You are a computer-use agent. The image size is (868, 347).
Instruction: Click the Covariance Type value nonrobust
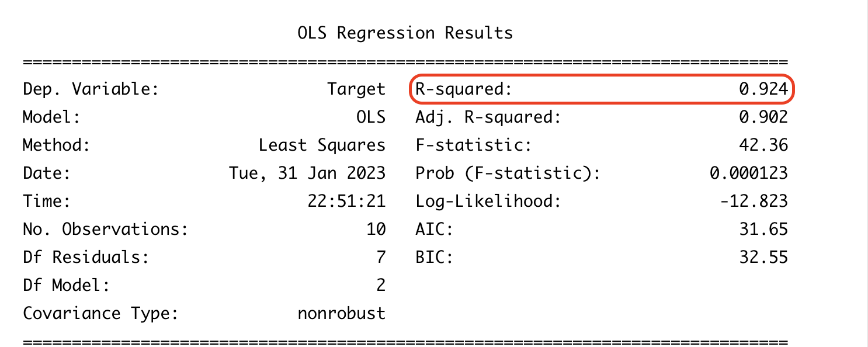[x=342, y=314]
